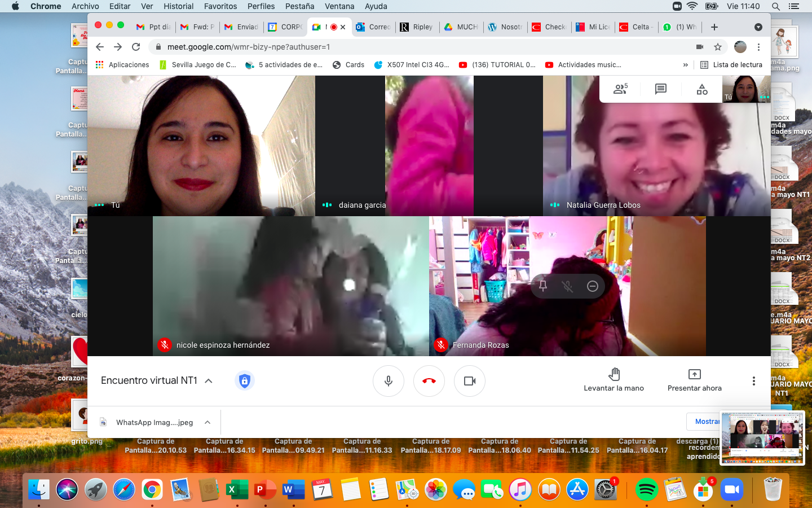Screen dimensions: 812x508
Task: Open the Historial menu
Action: (178, 6)
